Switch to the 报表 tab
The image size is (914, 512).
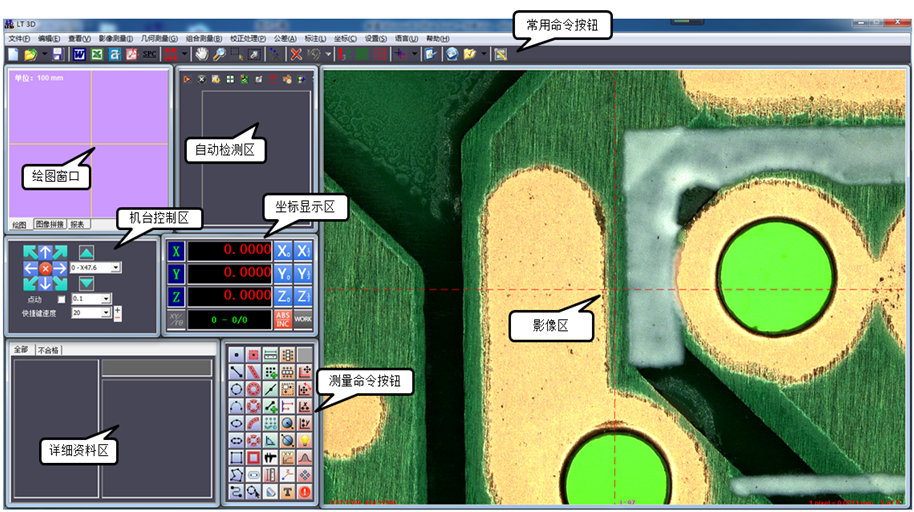[x=77, y=224]
